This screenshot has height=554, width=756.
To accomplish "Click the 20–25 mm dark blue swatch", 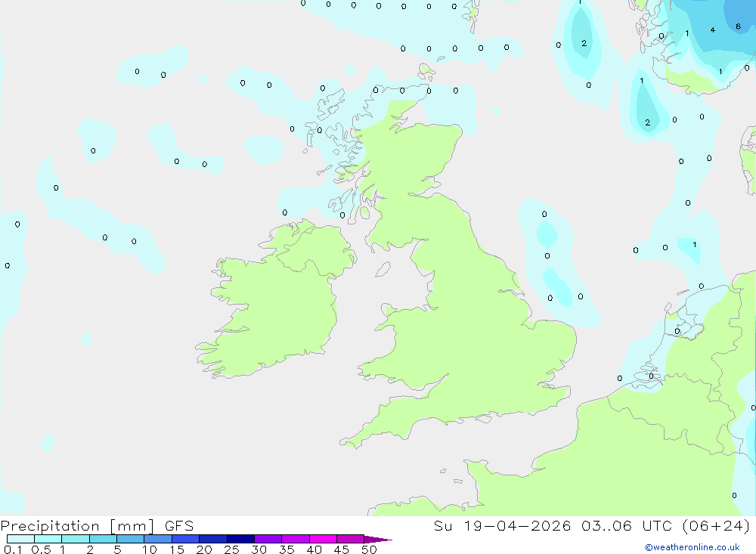I will point(213,539).
